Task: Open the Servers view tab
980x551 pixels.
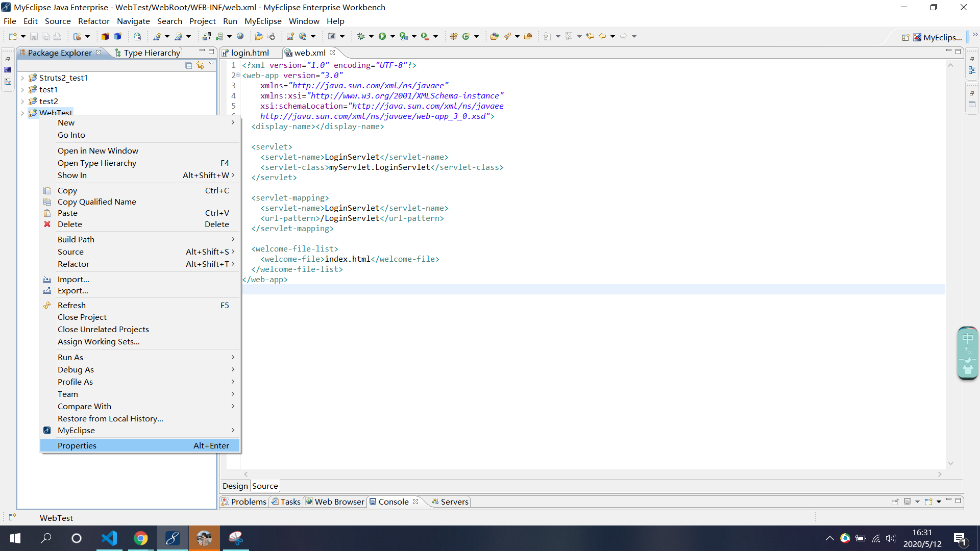Action: [450, 502]
